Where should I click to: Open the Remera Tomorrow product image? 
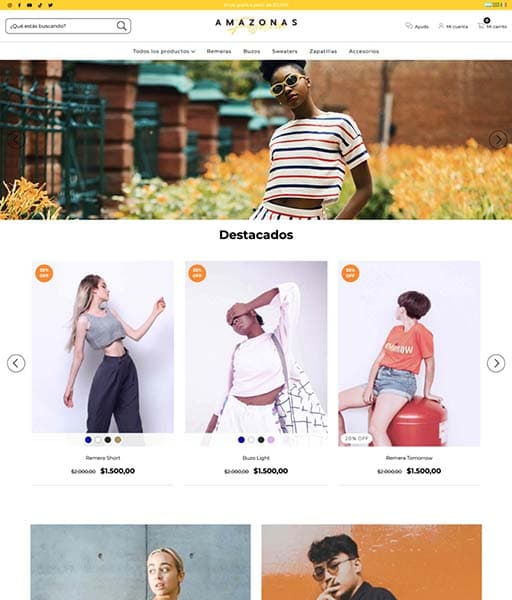point(409,354)
